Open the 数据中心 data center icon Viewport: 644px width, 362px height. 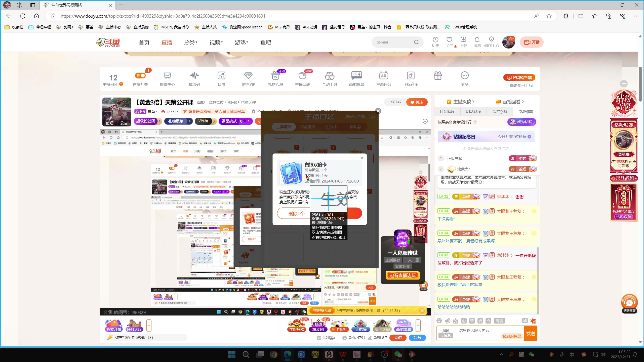167,79
